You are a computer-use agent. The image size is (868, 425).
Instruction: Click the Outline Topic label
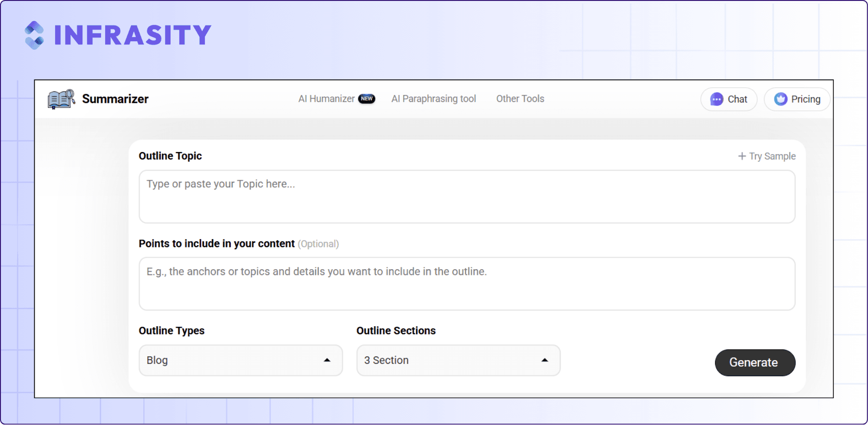pyautogui.click(x=170, y=156)
